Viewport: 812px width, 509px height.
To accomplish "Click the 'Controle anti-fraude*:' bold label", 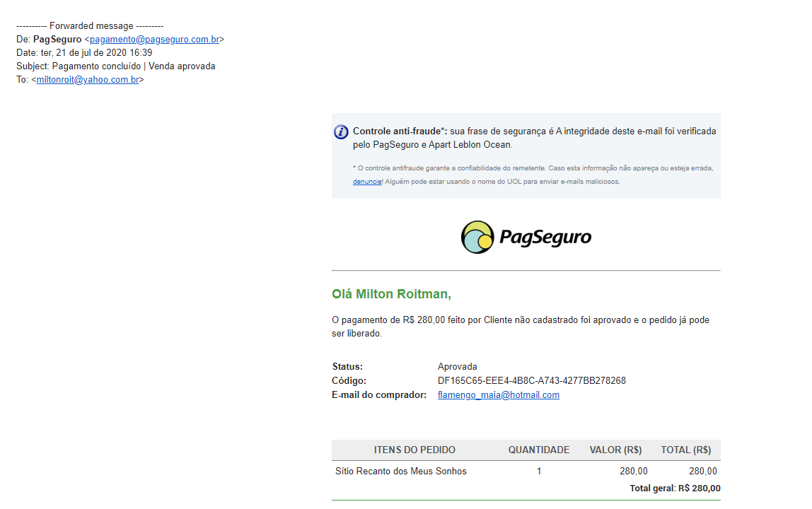I will (400, 131).
